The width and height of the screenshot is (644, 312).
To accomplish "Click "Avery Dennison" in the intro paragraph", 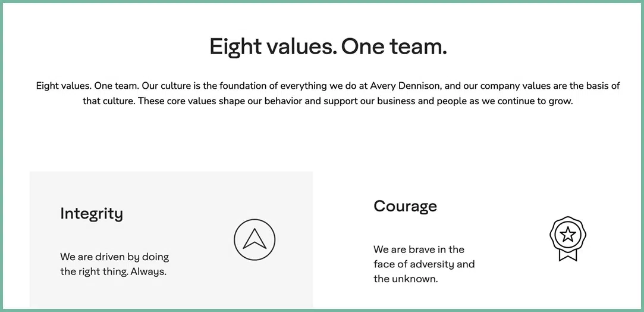I will coord(409,86).
